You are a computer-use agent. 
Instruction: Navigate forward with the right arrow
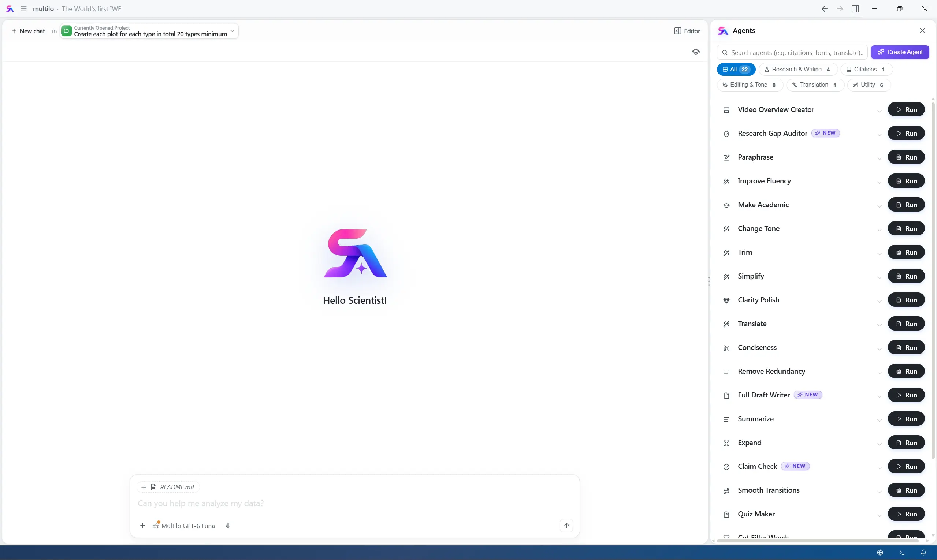coord(840,9)
